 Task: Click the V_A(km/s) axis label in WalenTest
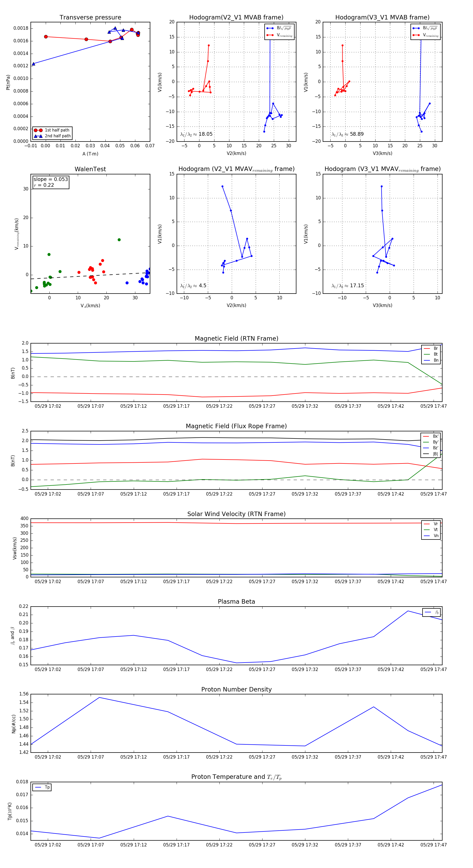[90, 306]
